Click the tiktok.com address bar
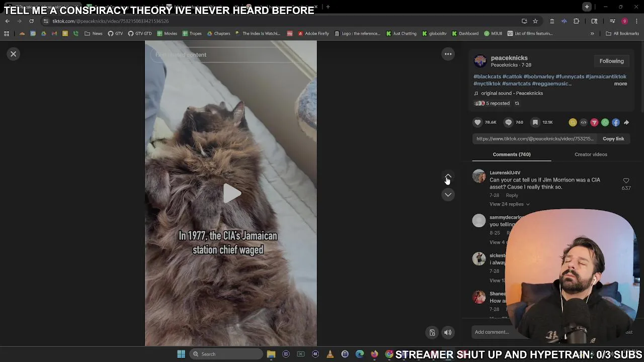The image size is (644, 362). [x=282, y=21]
